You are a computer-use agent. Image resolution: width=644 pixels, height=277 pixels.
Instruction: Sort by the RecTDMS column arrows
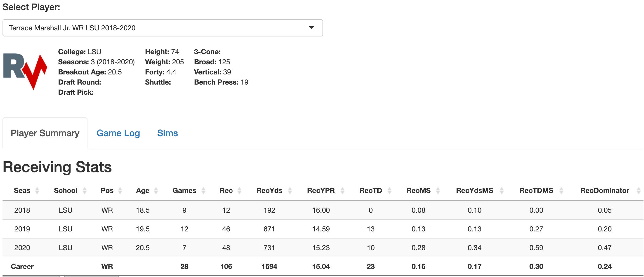(x=561, y=191)
